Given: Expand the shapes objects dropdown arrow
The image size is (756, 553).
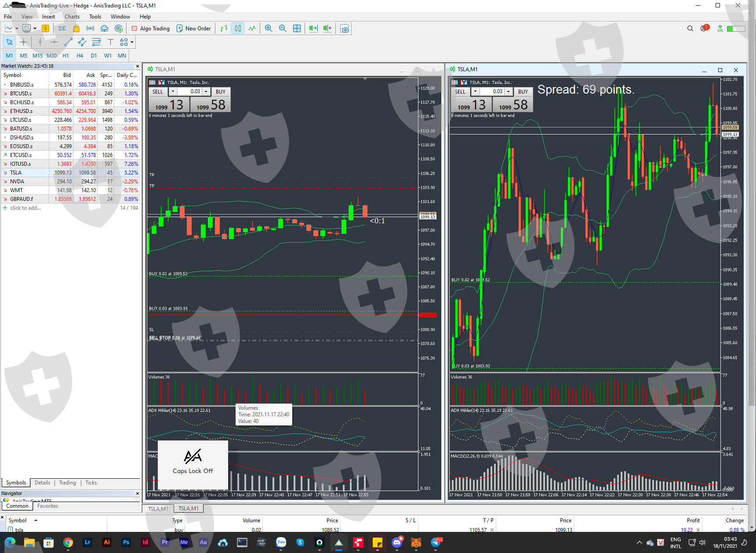Looking at the screenshot, I should click(x=132, y=43).
